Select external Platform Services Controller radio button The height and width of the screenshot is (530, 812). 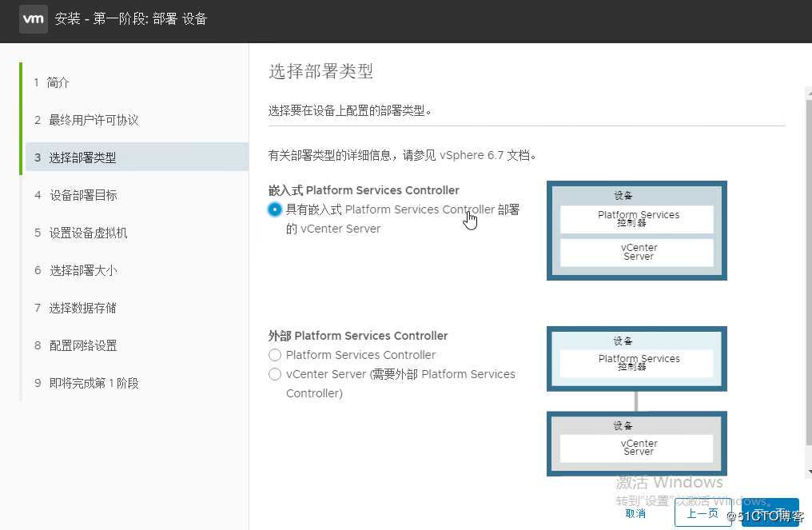coord(275,355)
